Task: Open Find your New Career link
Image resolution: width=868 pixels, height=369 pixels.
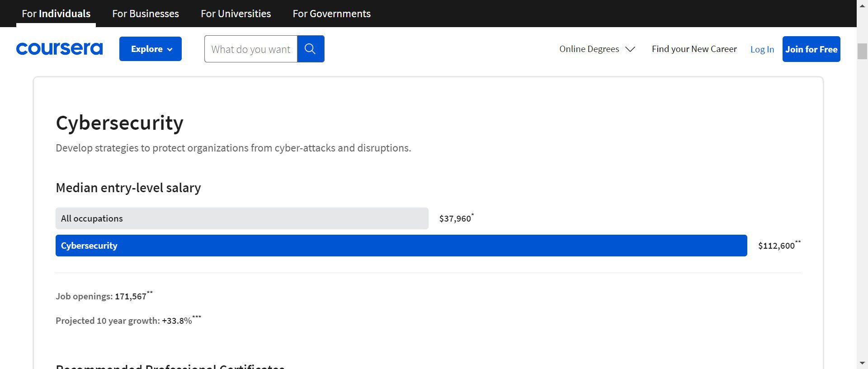Action: (694, 49)
